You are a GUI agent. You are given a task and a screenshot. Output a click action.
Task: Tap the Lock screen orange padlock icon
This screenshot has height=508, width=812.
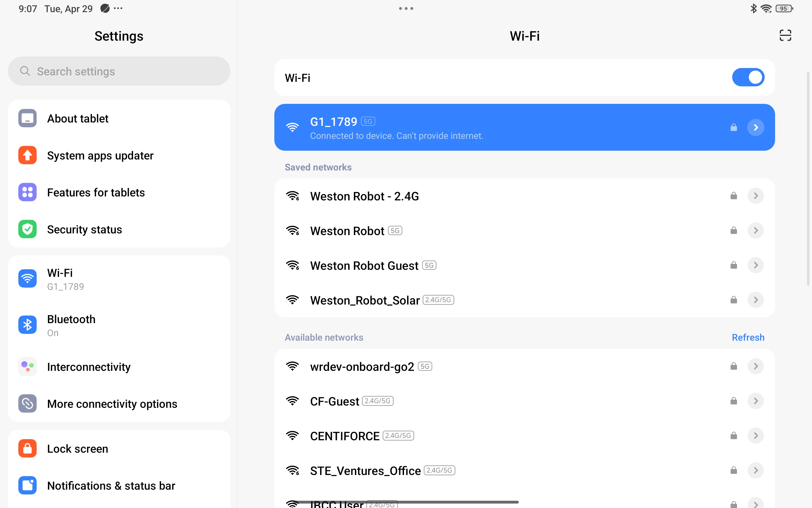click(28, 448)
